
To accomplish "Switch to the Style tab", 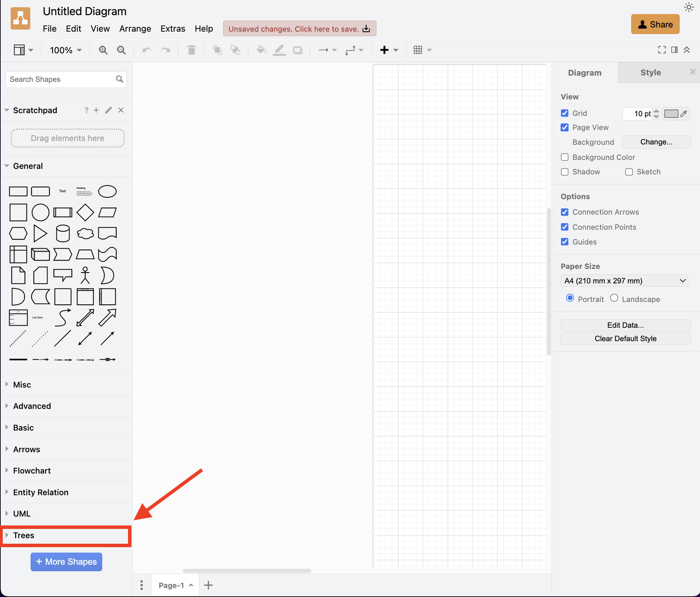I will click(650, 73).
